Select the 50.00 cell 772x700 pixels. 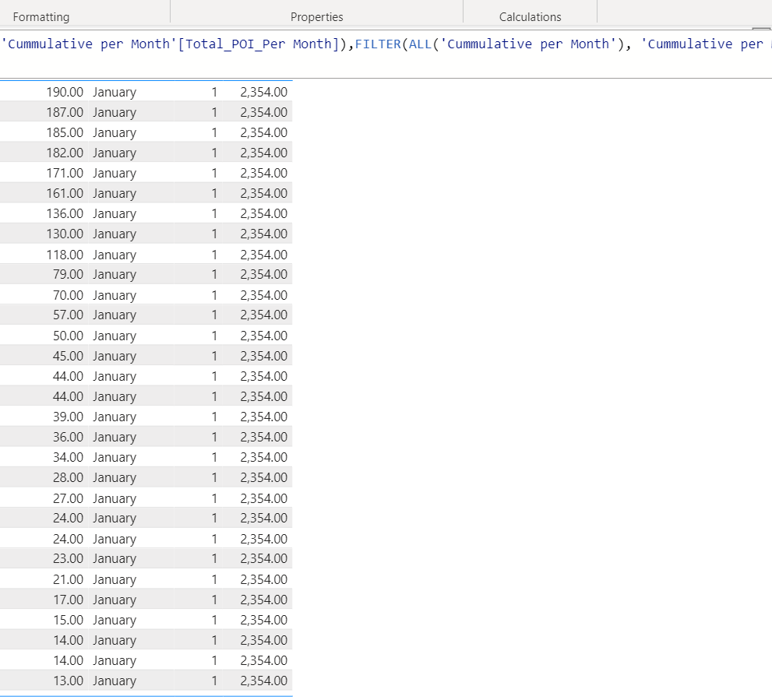[x=68, y=336]
